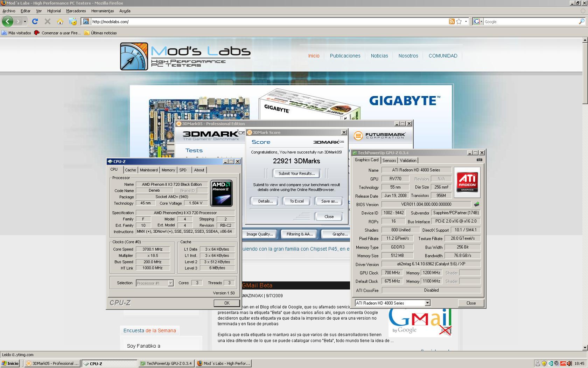Click Save as button in 3DMark Score
The image size is (588, 368).
(x=329, y=201)
